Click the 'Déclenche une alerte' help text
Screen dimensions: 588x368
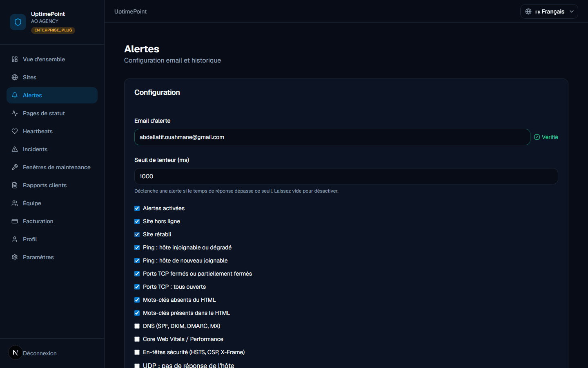click(x=236, y=191)
